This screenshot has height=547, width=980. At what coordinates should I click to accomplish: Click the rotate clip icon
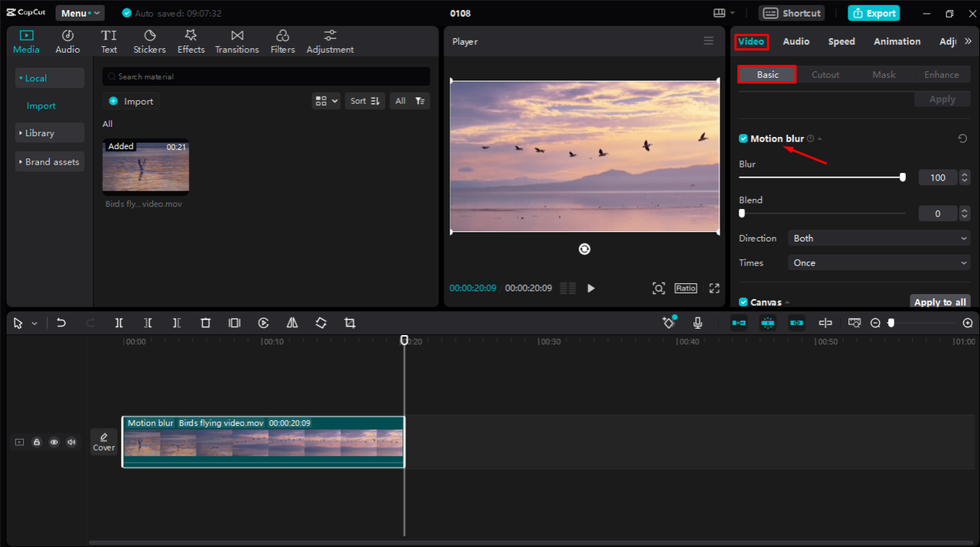point(321,324)
